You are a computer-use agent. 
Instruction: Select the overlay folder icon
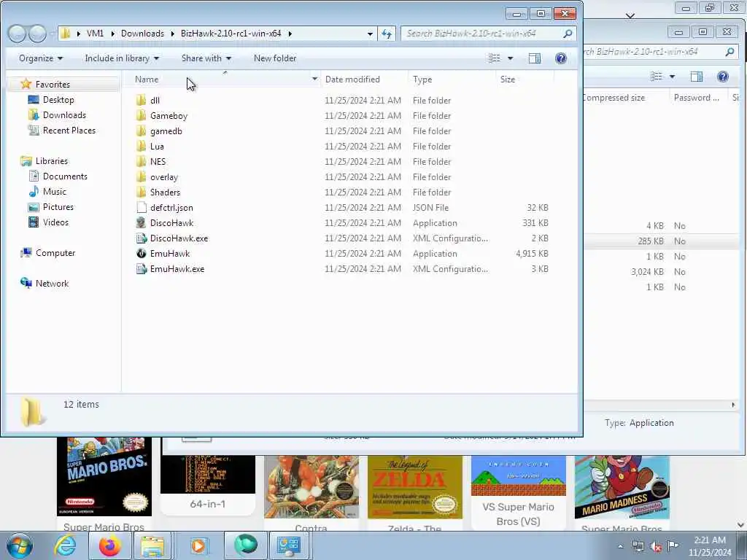[x=141, y=176]
